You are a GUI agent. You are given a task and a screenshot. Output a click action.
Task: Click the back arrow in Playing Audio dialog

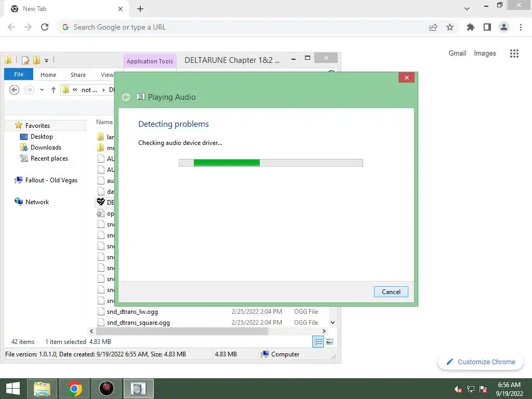(126, 97)
